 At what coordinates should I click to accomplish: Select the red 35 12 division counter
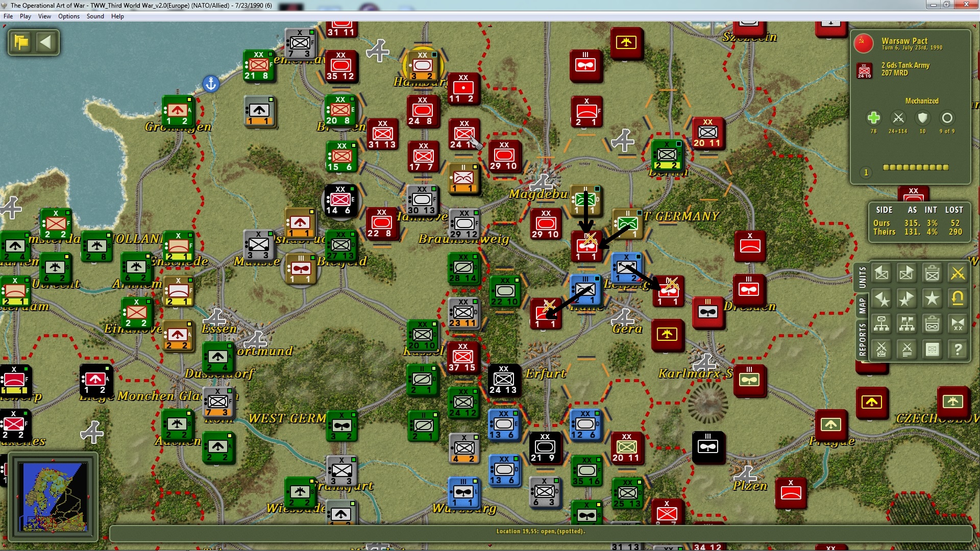pyautogui.click(x=341, y=66)
